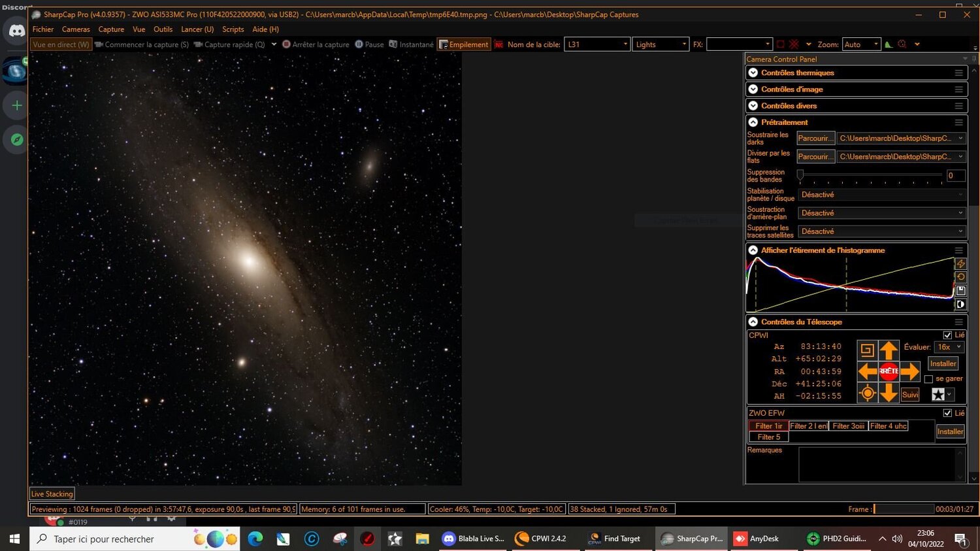Expand the Contrôles divers section
Viewport: 980px width, 551px height.
(x=753, y=106)
